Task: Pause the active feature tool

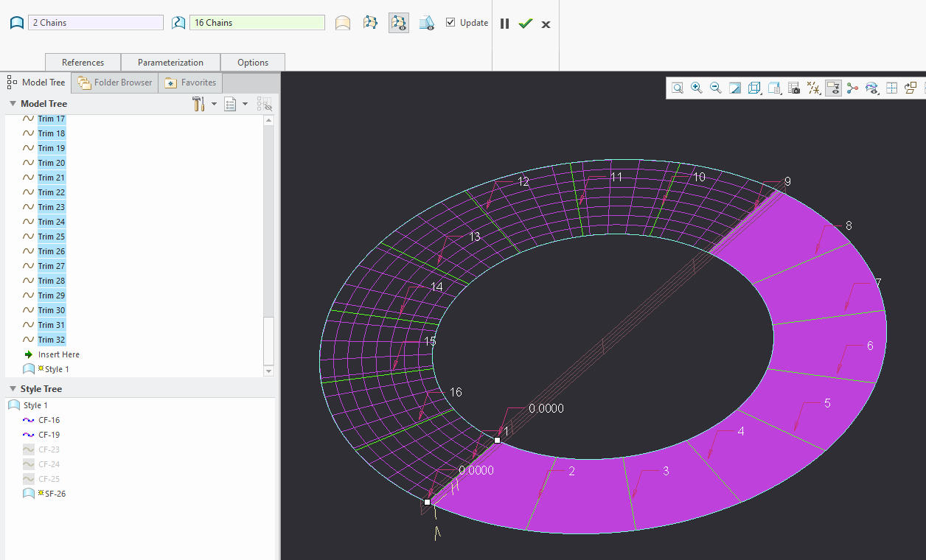Action: point(504,23)
